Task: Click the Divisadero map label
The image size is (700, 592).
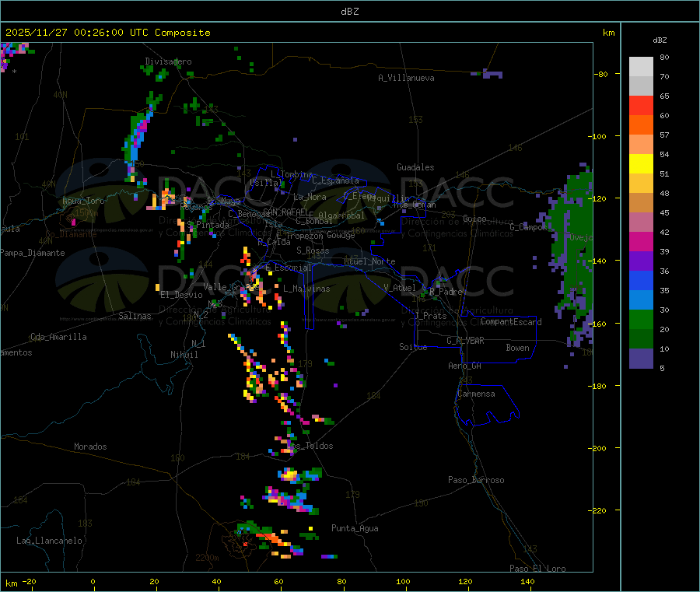Action: coord(168,61)
